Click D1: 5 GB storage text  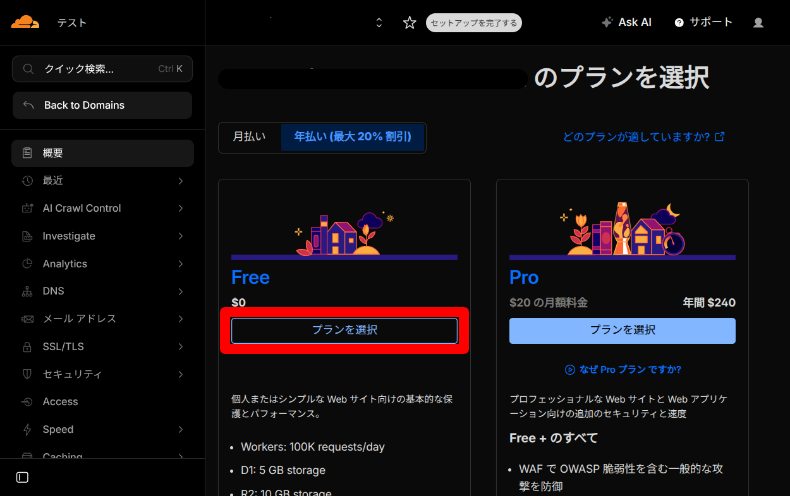(x=283, y=470)
